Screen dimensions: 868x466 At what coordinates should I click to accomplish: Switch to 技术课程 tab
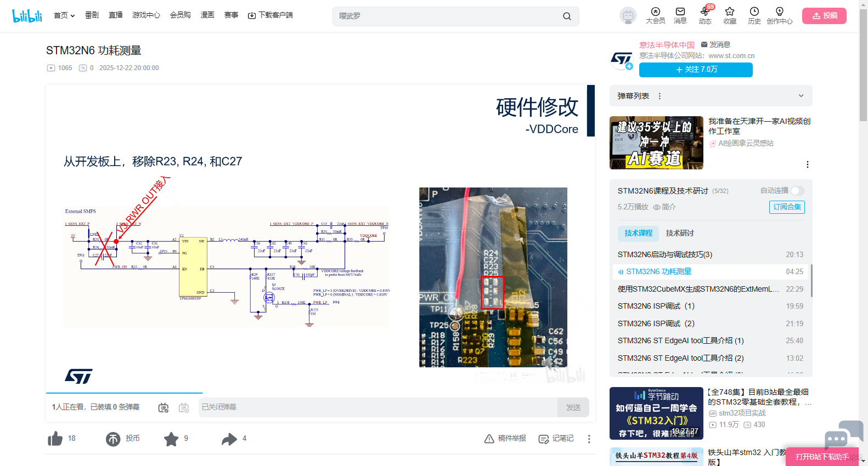click(638, 233)
